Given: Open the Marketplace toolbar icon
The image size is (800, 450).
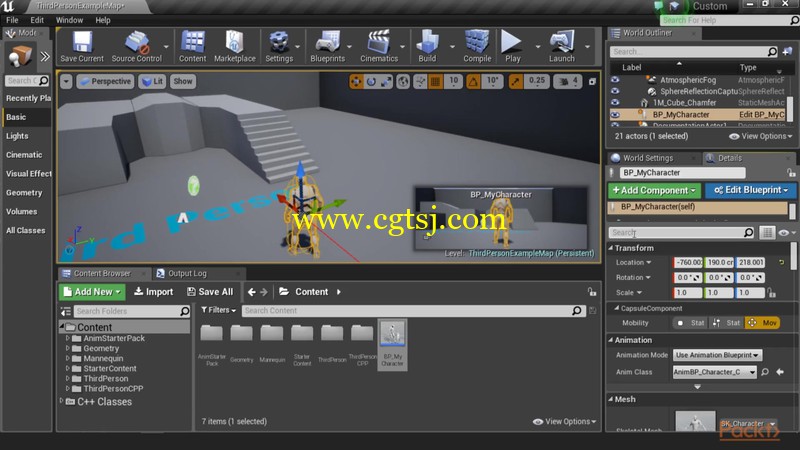Looking at the screenshot, I should coord(235,46).
